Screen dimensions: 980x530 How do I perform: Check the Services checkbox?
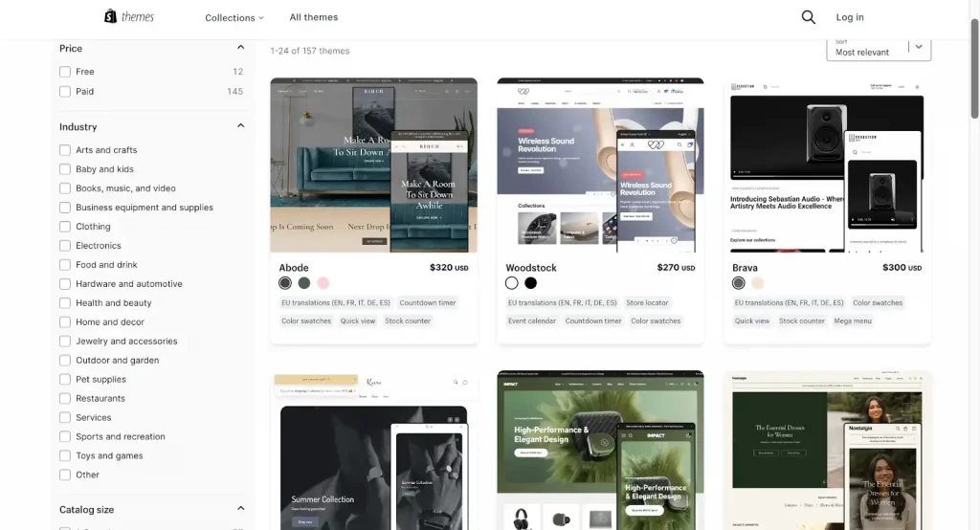coord(65,417)
